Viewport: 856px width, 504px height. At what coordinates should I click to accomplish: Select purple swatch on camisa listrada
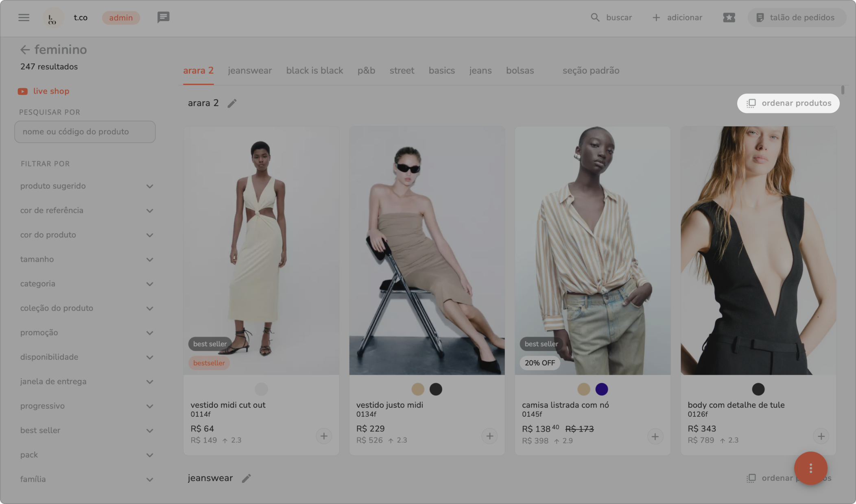(601, 389)
